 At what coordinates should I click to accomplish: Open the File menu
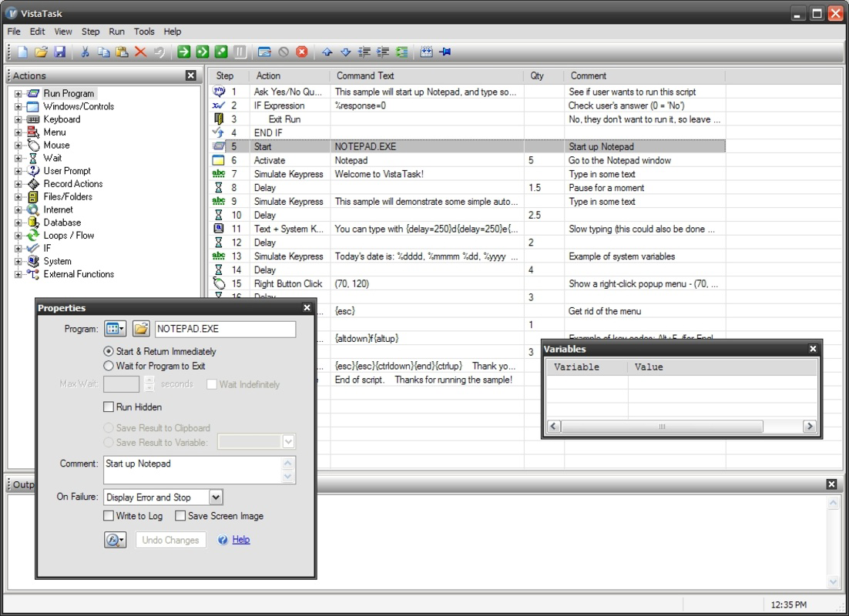(x=14, y=32)
